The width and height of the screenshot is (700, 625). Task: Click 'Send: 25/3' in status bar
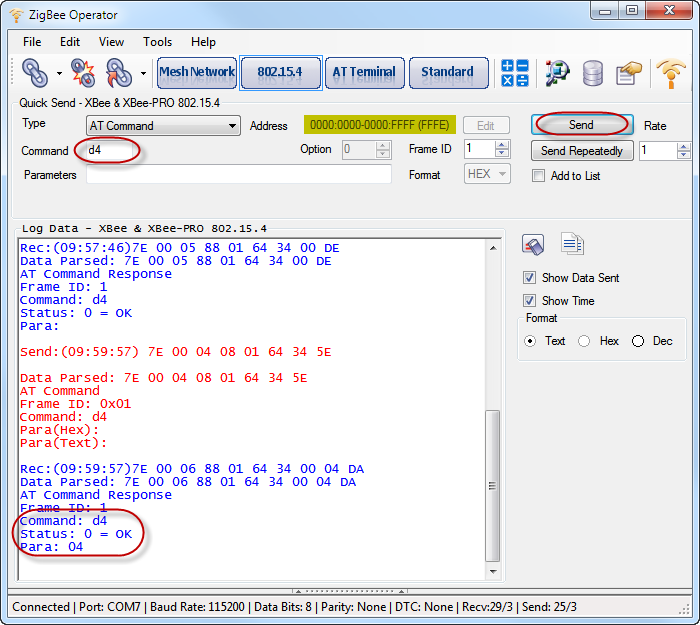(549, 607)
